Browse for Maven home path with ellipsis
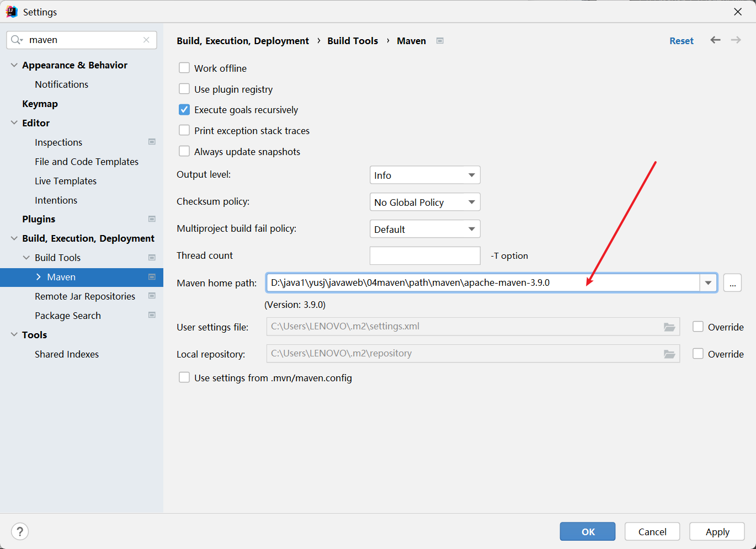This screenshot has height=549, width=756. pyautogui.click(x=732, y=283)
